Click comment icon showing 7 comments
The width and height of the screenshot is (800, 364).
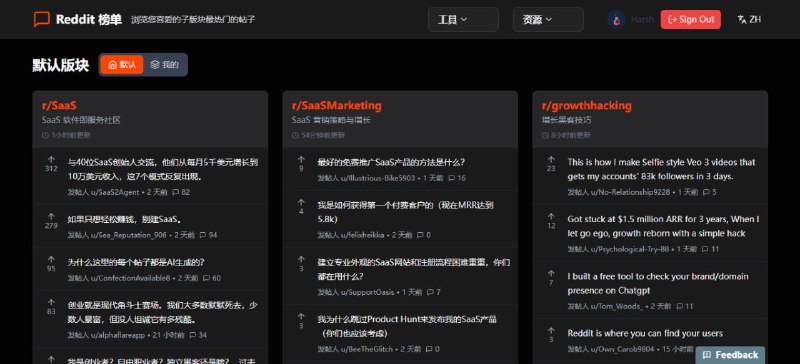430,293
